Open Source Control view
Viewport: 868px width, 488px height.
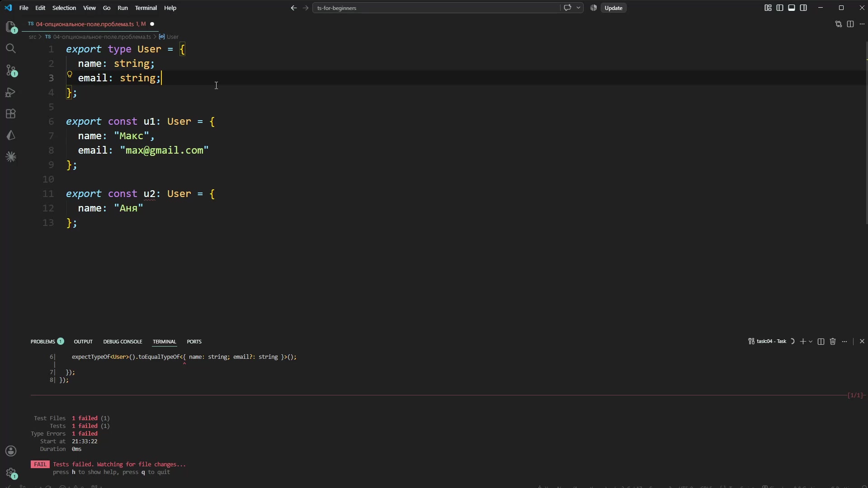point(11,70)
